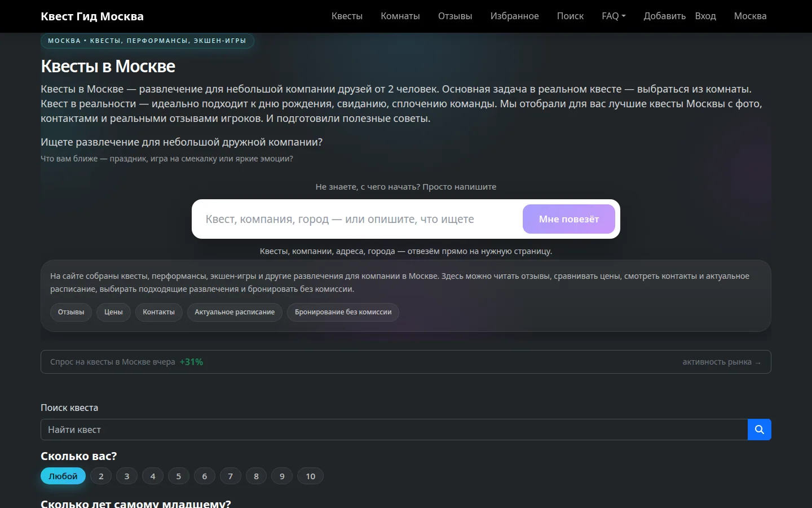Choose 10 players option

pos(311,476)
